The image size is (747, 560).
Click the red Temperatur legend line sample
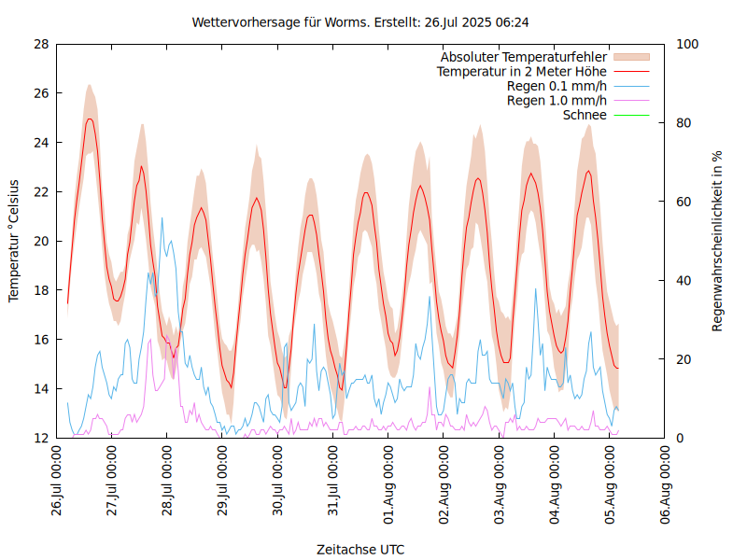[630, 71]
